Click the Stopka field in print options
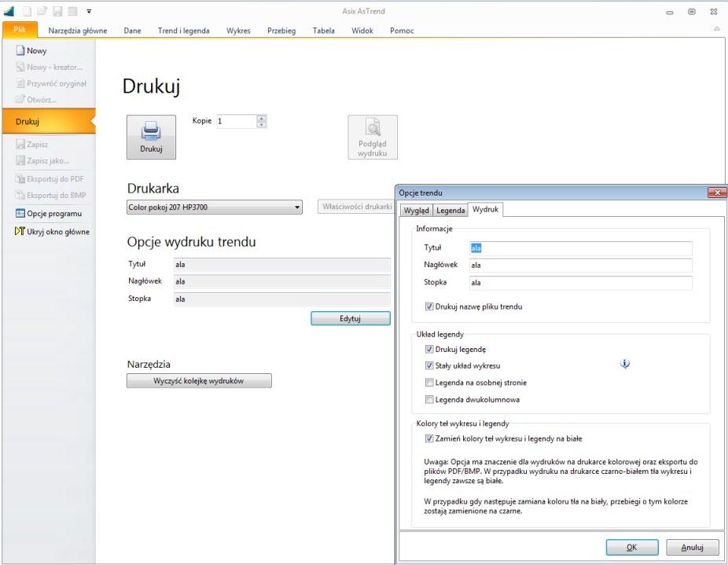Image resolution: width=728 pixels, height=565 pixels. pyautogui.click(x=281, y=299)
